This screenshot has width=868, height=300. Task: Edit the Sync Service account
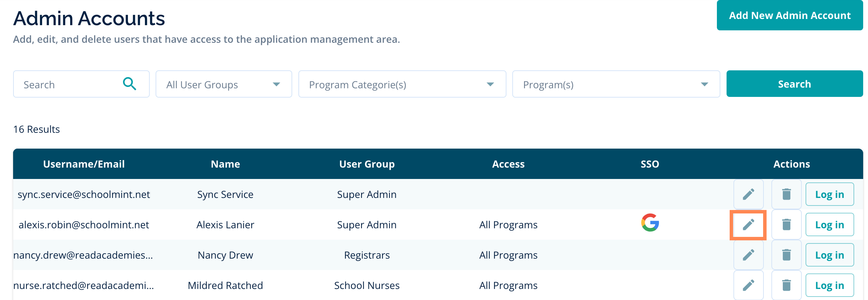click(748, 194)
